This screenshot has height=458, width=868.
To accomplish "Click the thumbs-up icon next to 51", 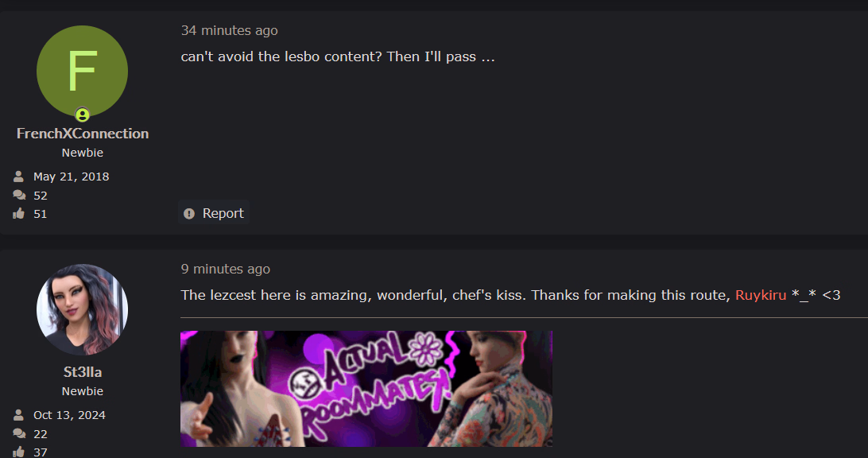I will pos(19,213).
